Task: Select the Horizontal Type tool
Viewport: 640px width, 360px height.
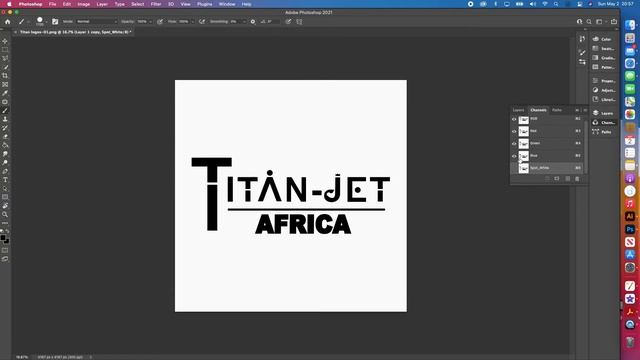Action: [5, 180]
